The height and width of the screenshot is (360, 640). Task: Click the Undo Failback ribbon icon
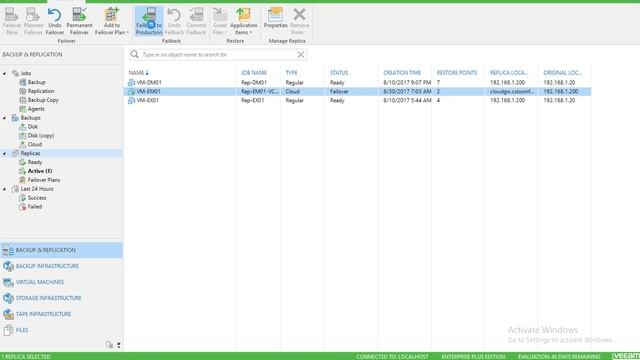point(174,21)
